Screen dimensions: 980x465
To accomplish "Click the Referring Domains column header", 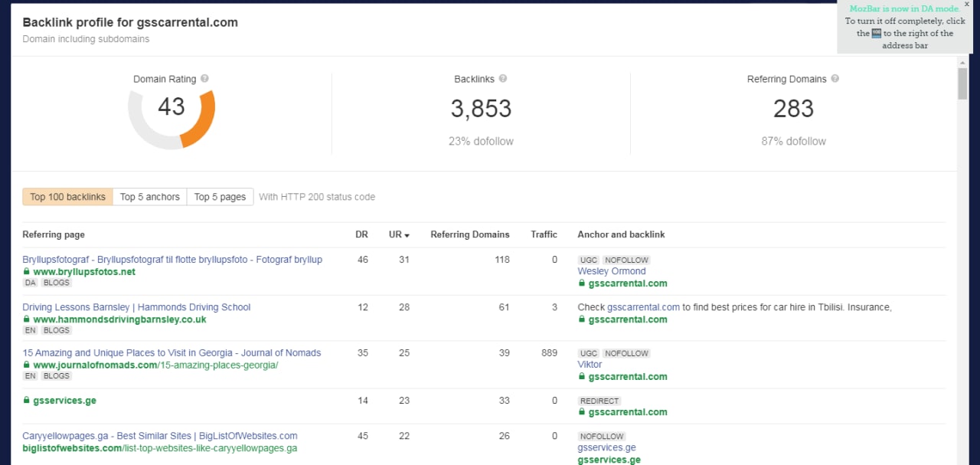I will (470, 234).
